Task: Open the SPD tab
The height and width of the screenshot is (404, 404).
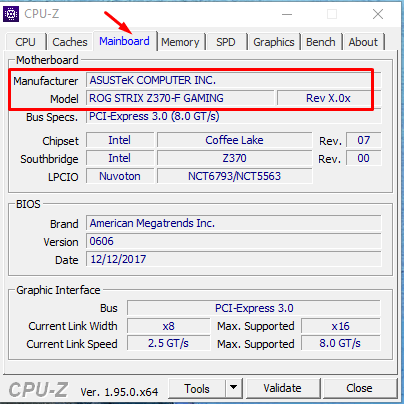Action: 226,42
